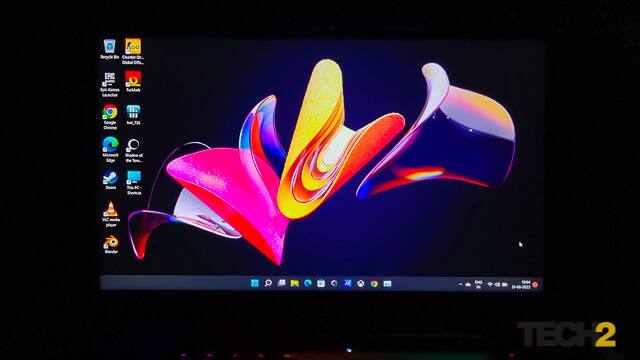
Task: Select the Microsoft Edge desktop shortcut
Action: 110,150
